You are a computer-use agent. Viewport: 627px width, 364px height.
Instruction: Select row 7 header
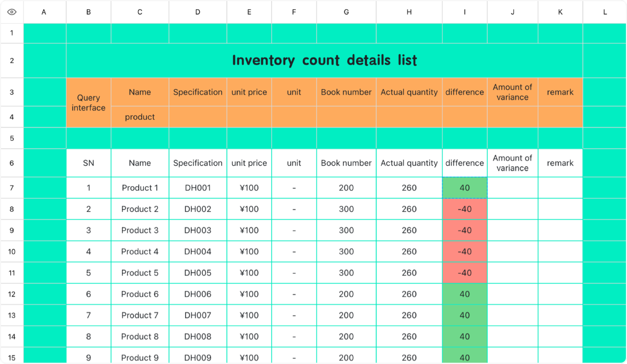[x=12, y=188]
